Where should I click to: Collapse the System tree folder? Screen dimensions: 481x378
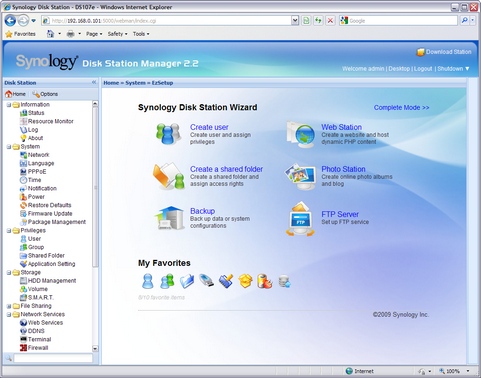point(9,147)
